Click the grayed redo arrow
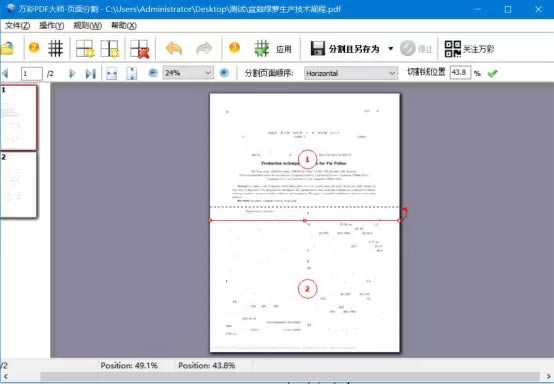 pos(204,48)
